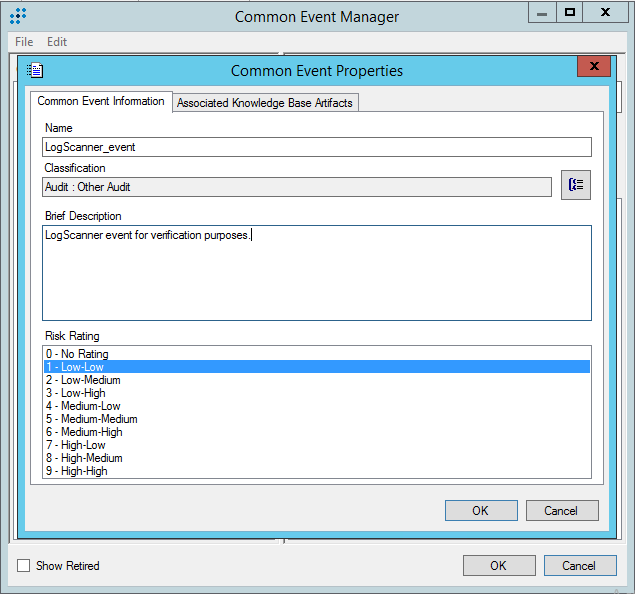This screenshot has width=635, height=594.
Task: Open the Edit menu
Action: click(57, 42)
